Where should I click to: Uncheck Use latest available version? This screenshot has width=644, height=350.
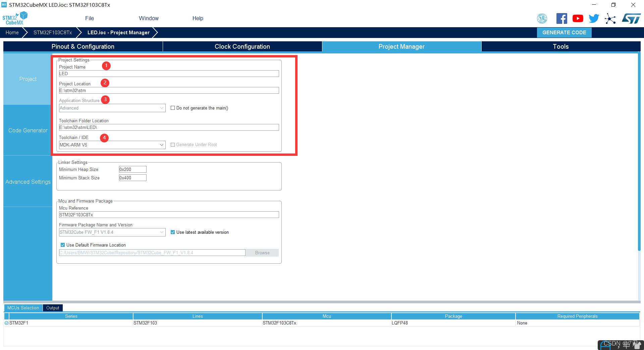point(173,232)
